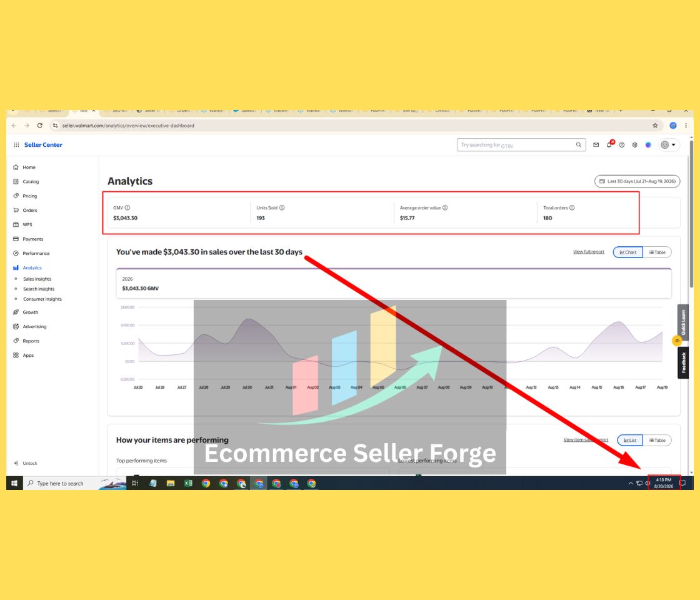Open Excel from the taskbar

point(188,484)
